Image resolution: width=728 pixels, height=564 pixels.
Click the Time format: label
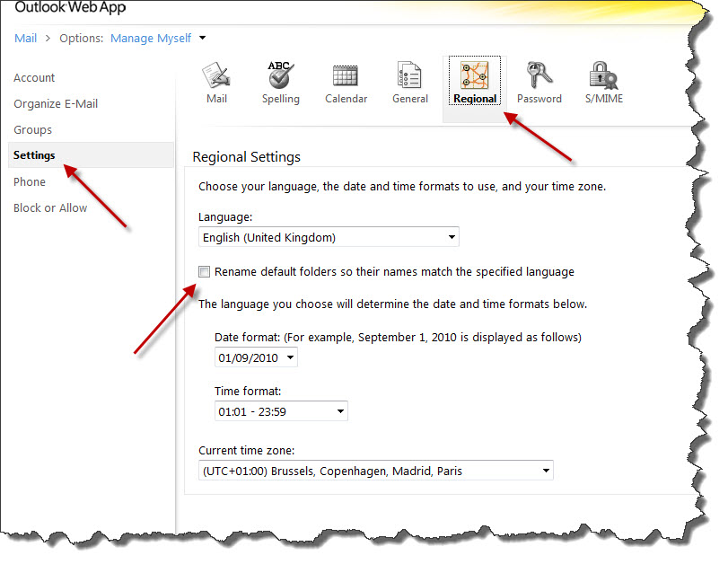pos(248,392)
